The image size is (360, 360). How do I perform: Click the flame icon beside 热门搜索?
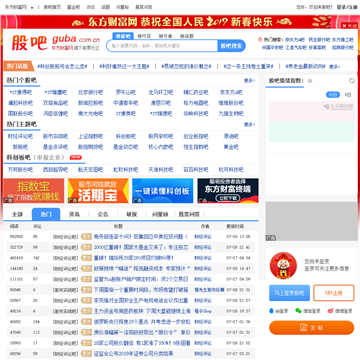[260, 39]
